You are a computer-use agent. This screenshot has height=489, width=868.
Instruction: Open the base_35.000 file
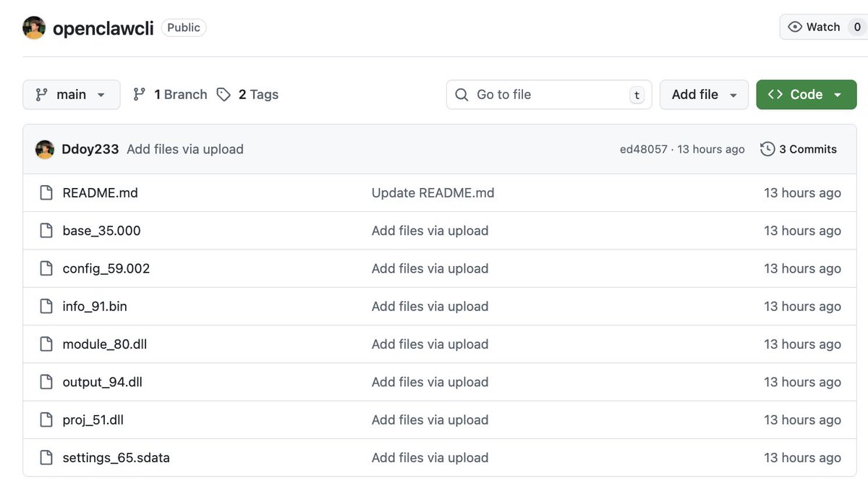click(x=102, y=231)
